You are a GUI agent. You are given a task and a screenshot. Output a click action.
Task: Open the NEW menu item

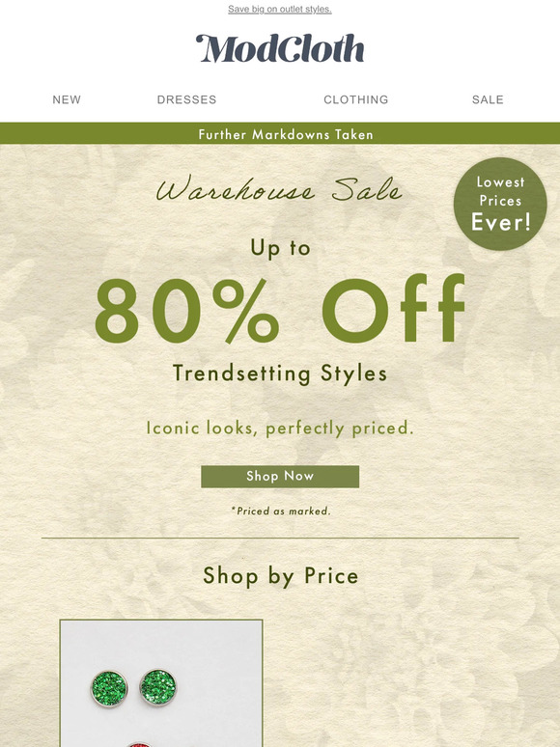click(x=67, y=99)
